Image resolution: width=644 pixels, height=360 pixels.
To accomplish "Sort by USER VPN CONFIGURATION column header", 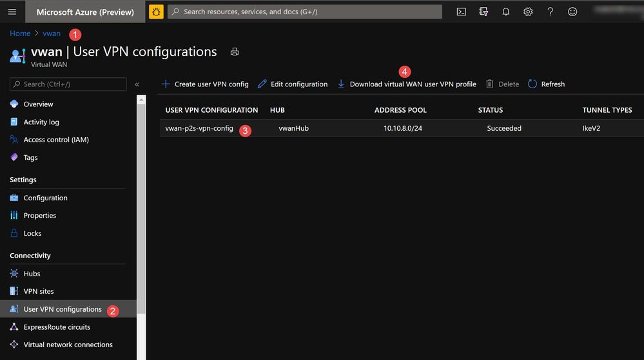I will pyautogui.click(x=211, y=110).
